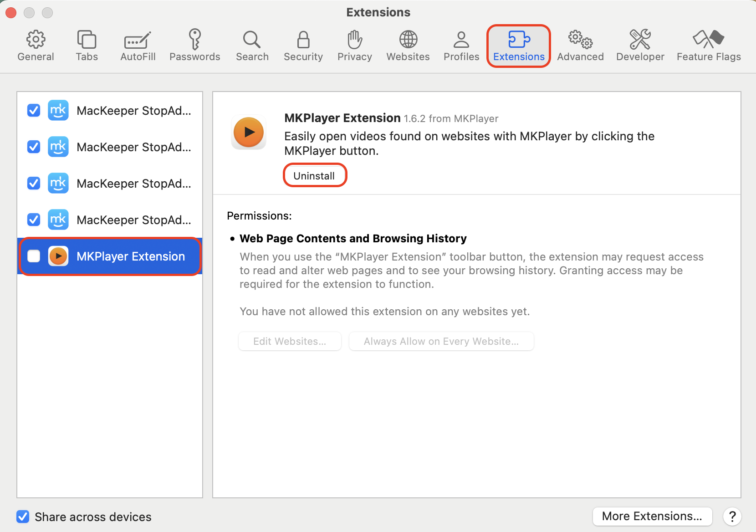Enable the MKPlayer Extension checkbox
The image size is (756, 532).
click(x=33, y=256)
